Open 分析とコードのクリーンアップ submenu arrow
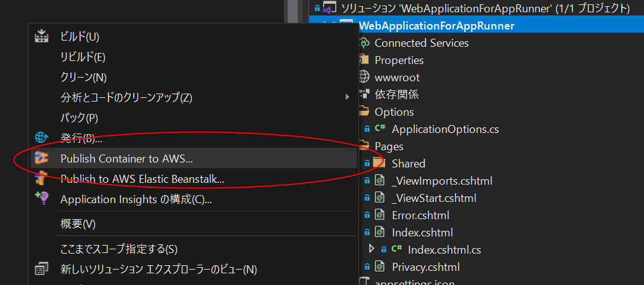Image resolution: width=644 pixels, height=285 pixels. 348,97
